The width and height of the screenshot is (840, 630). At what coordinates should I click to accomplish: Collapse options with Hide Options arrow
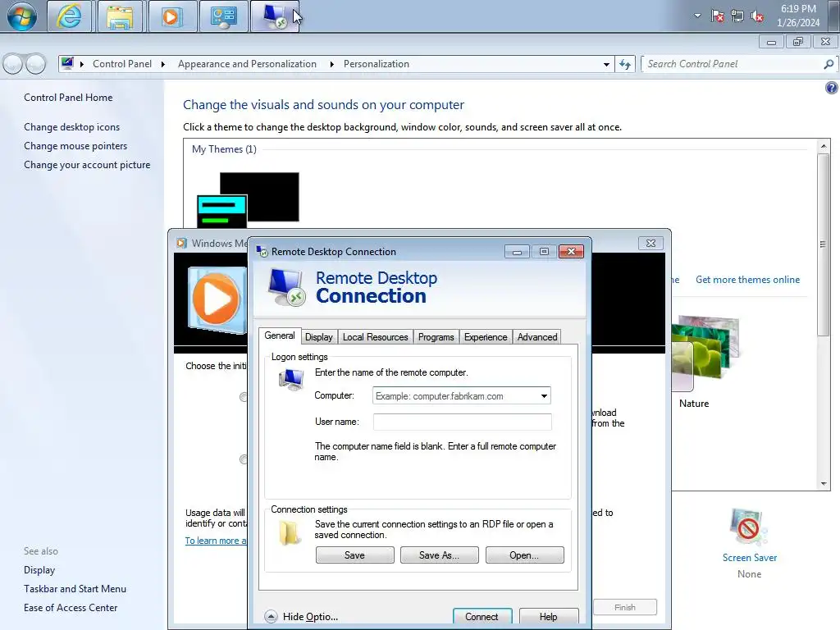pyautogui.click(x=271, y=617)
